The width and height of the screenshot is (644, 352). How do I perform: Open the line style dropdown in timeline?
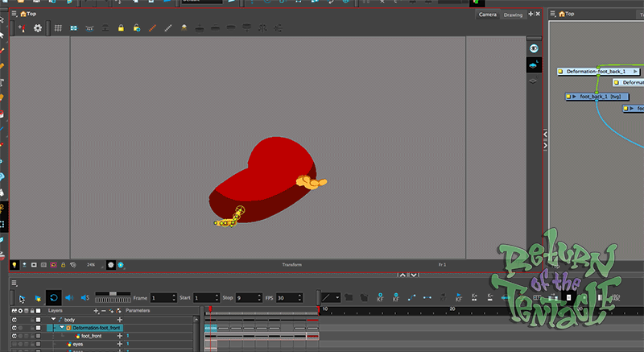click(331, 297)
